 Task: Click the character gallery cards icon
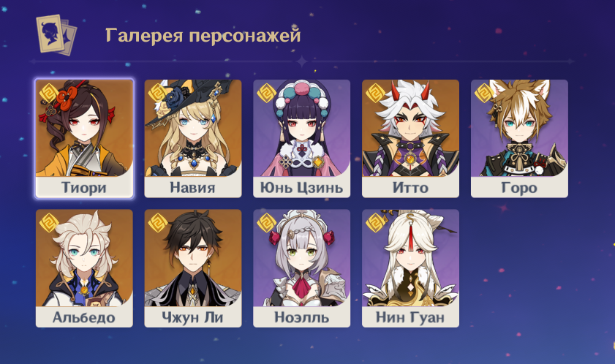pos(56,35)
